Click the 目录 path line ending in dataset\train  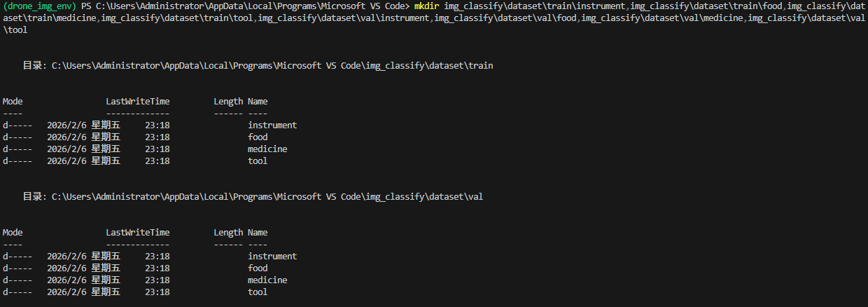258,66
